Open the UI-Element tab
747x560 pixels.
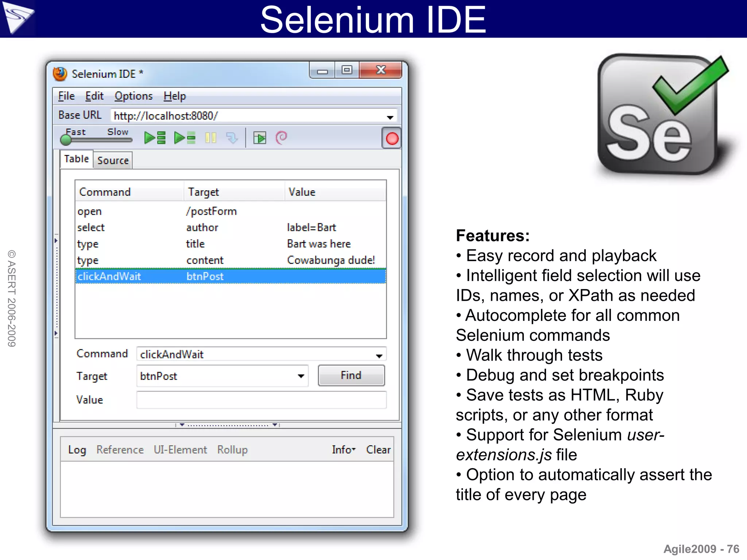pyautogui.click(x=180, y=450)
